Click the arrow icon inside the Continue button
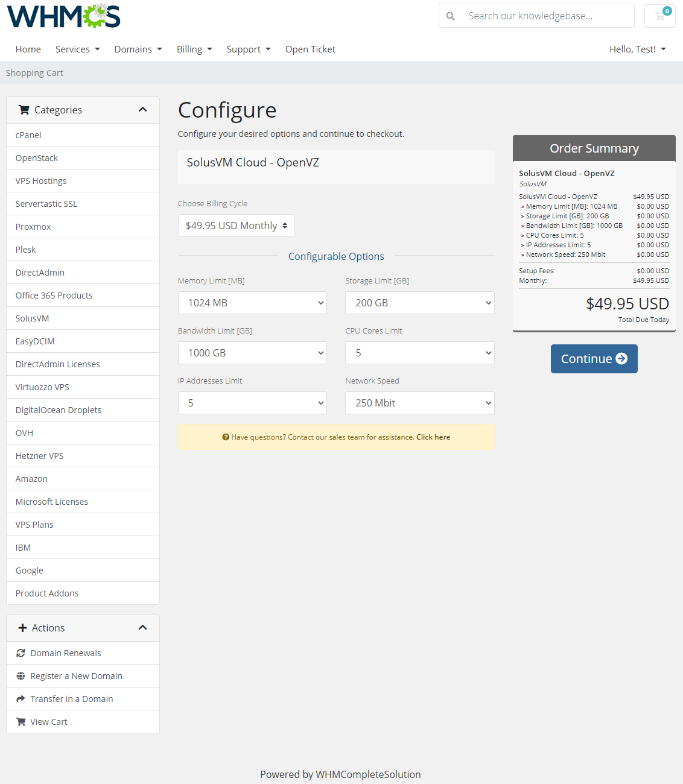The height and width of the screenshot is (784, 683). click(x=620, y=358)
